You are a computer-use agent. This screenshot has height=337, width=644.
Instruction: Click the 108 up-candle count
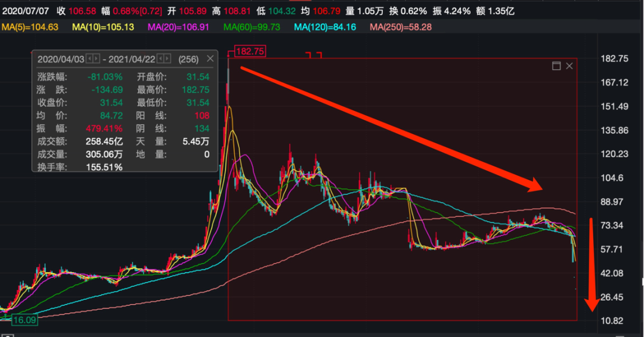[x=202, y=116]
